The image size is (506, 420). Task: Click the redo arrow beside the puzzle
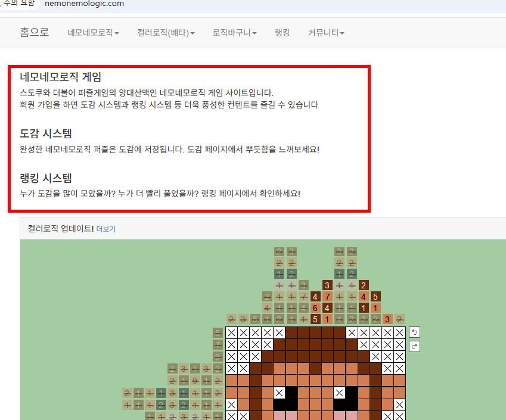pos(414,346)
